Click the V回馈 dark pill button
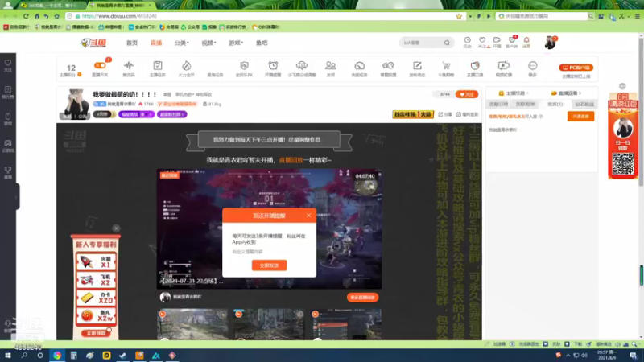Viewport: 644px width, 362px height. tap(104, 114)
